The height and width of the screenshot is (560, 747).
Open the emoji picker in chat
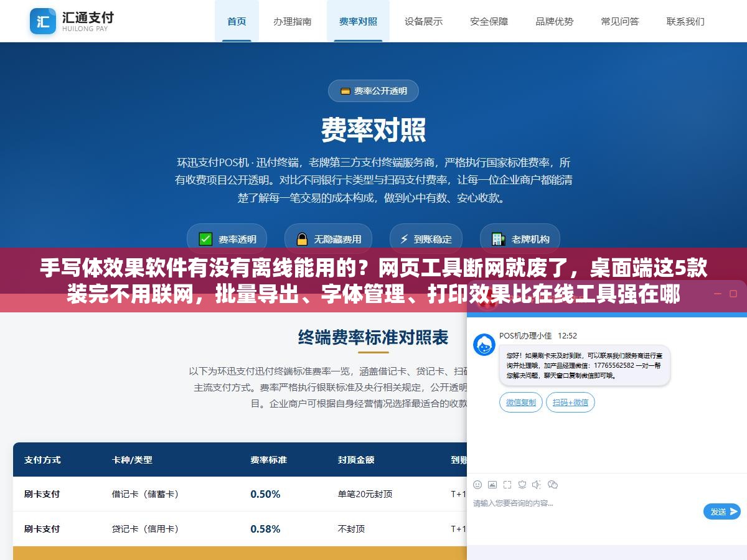point(477,484)
